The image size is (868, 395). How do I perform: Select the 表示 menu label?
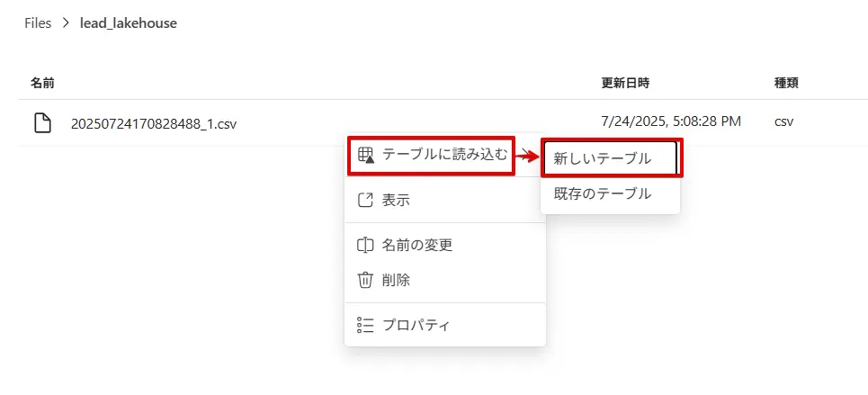(396, 201)
